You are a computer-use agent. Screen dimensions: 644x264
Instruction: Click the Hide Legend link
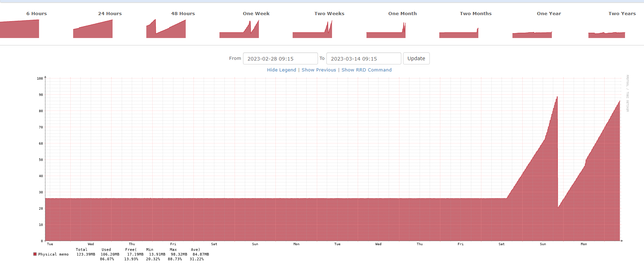tap(281, 70)
